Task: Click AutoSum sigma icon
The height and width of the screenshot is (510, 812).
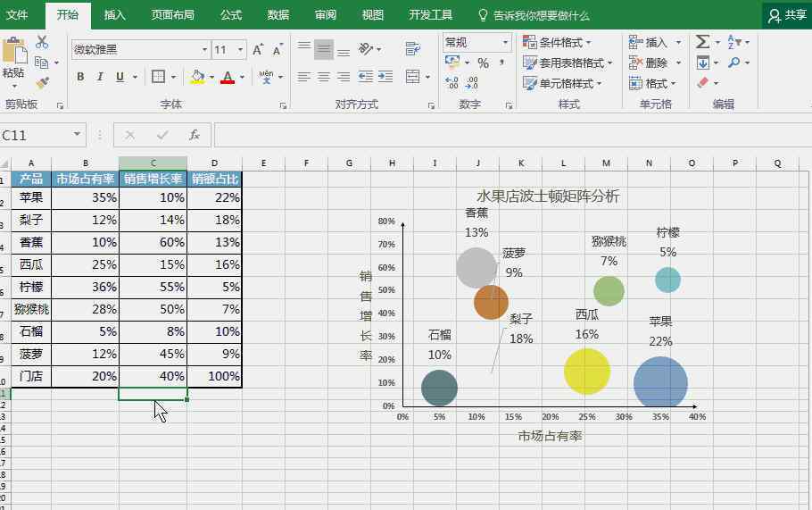Action: tap(703, 41)
